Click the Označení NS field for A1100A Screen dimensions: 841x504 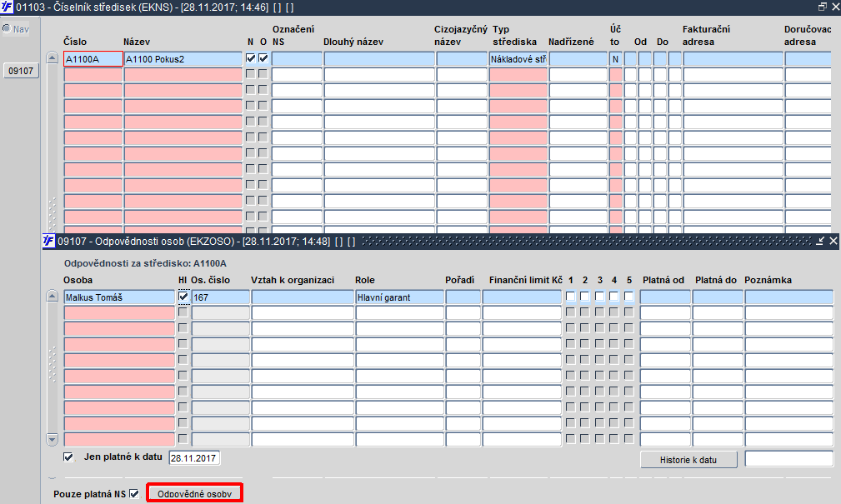tap(297, 59)
